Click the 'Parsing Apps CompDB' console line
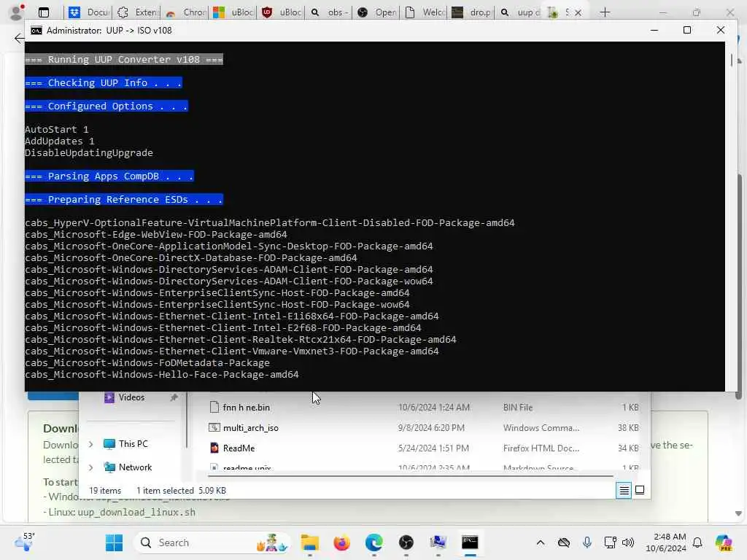Viewport: 747px width, 560px height. [109, 176]
